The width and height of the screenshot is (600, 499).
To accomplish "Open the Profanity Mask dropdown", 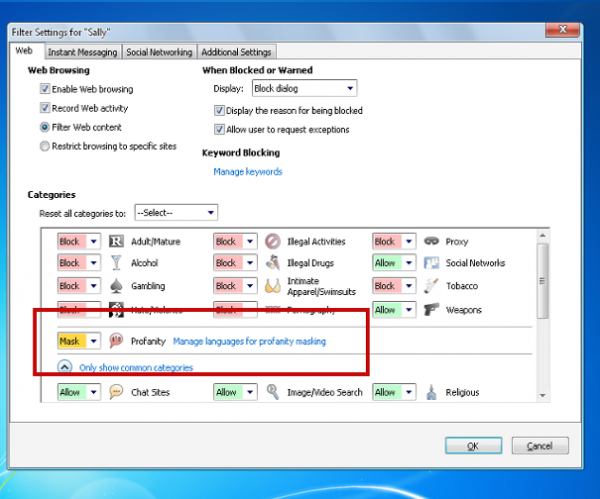I will [x=79, y=341].
